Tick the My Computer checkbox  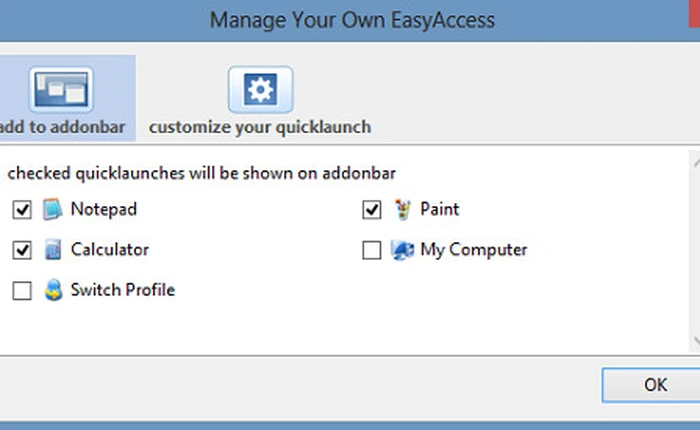372,250
